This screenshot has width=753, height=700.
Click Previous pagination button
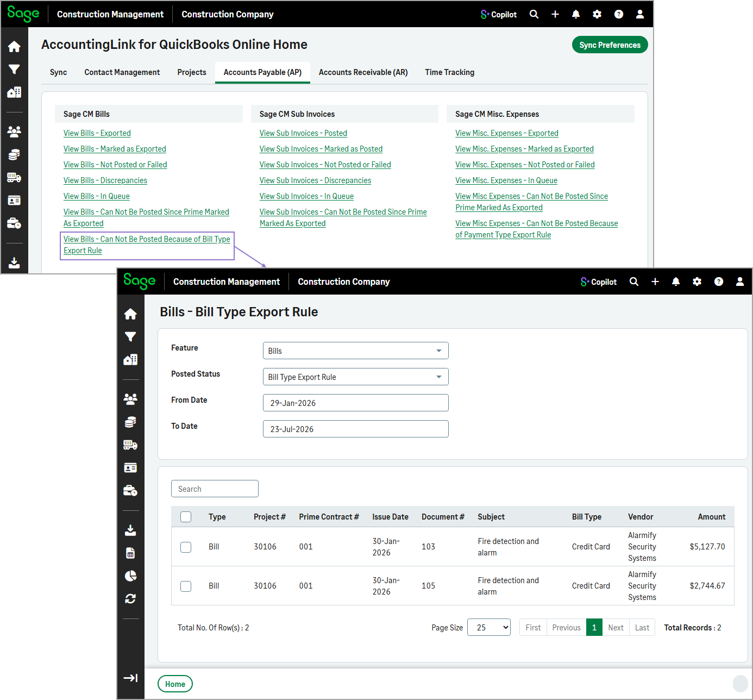pyautogui.click(x=567, y=627)
